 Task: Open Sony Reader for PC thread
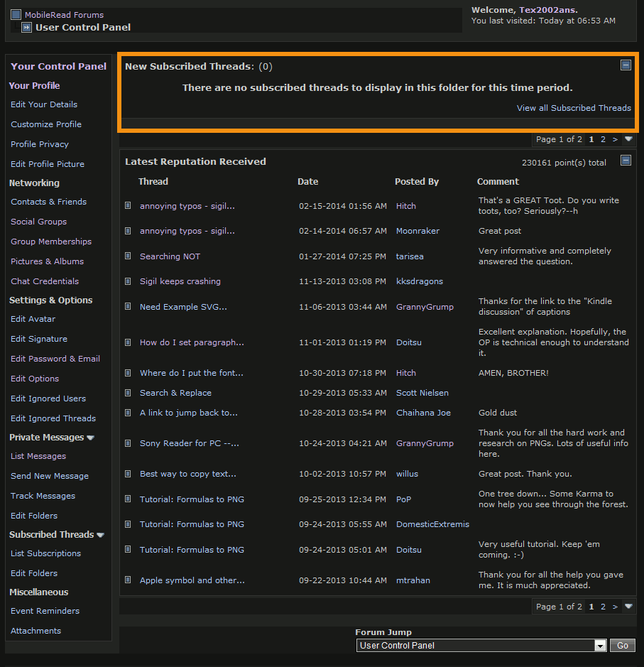(190, 443)
